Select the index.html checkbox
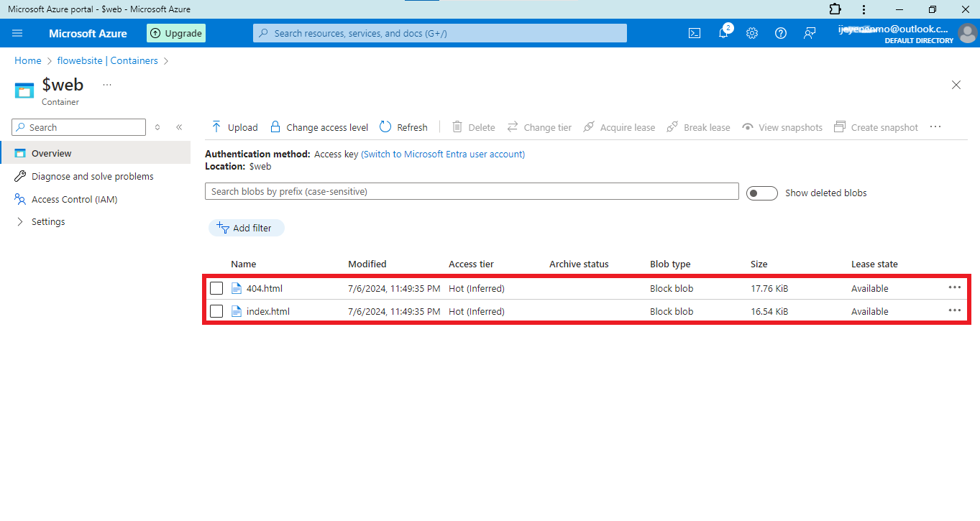The height and width of the screenshot is (521, 980). point(216,312)
